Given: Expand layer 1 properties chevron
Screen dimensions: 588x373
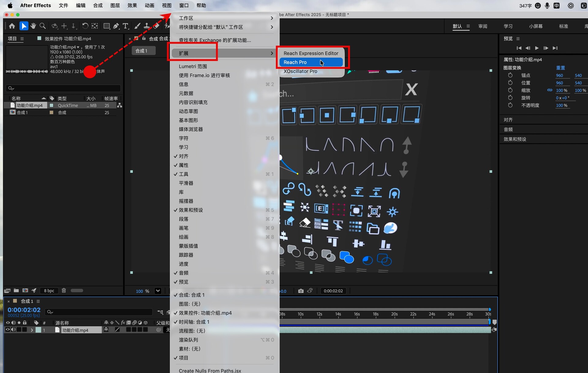Looking at the screenshot, I should click(x=32, y=330).
